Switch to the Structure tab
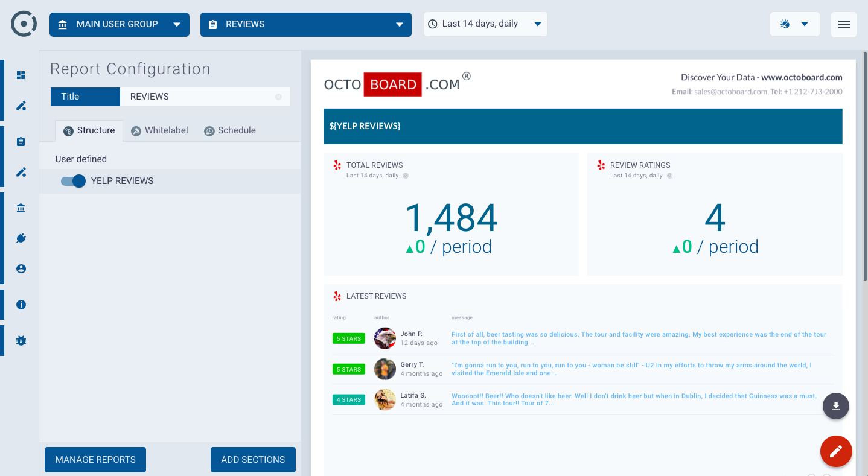The width and height of the screenshot is (868, 476). tap(89, 130)
